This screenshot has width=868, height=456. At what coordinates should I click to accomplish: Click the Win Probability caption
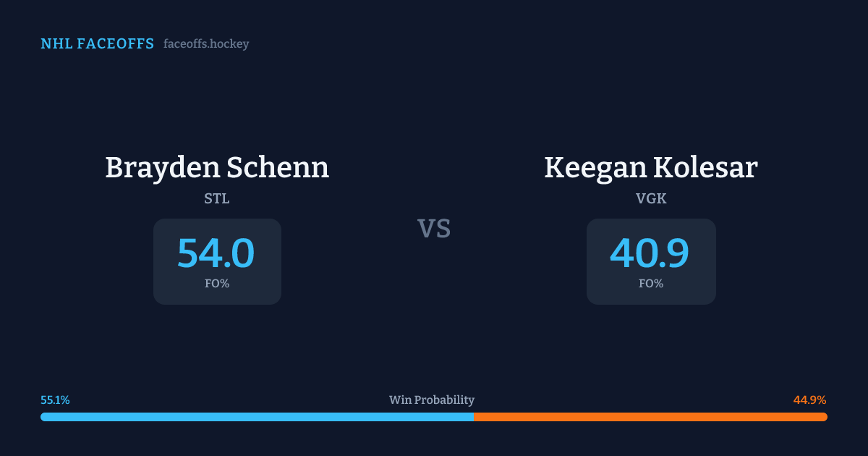(x=432, y=400)
